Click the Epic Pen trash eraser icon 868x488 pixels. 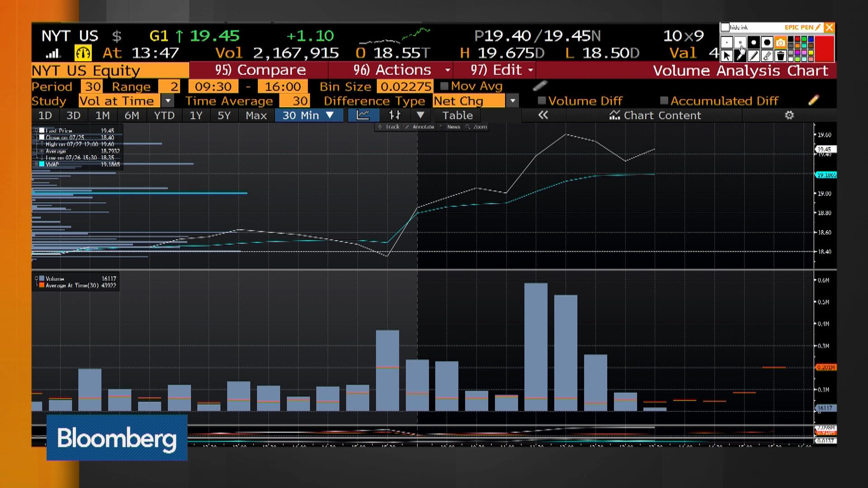[x=780, y=56]
